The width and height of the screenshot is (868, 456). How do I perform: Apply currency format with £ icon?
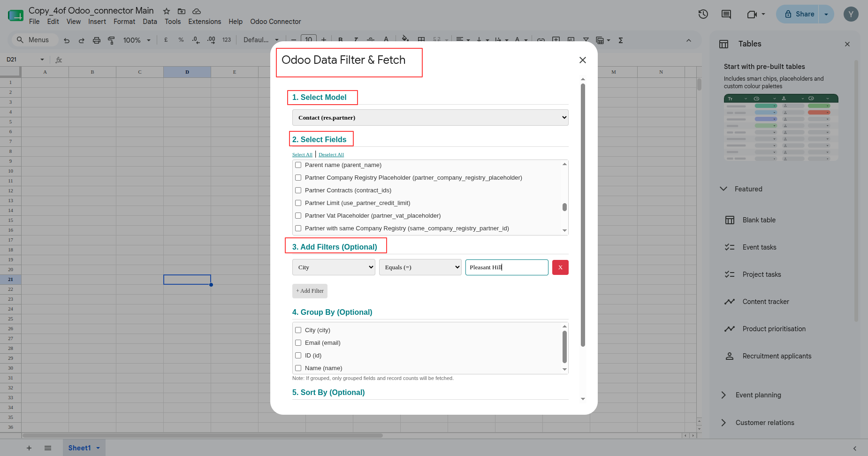(x=166, y=40)
